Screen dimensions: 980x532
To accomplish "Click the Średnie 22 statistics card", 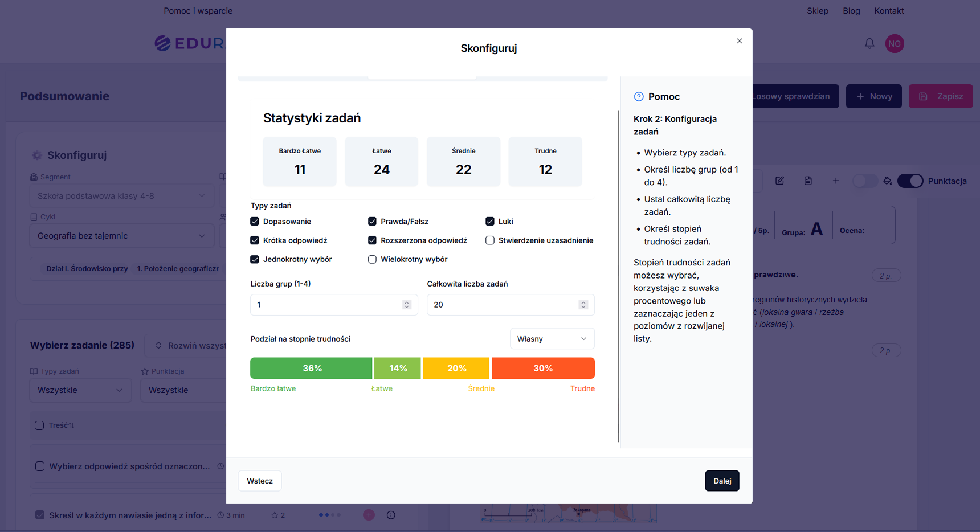I will tap(464, 161).
